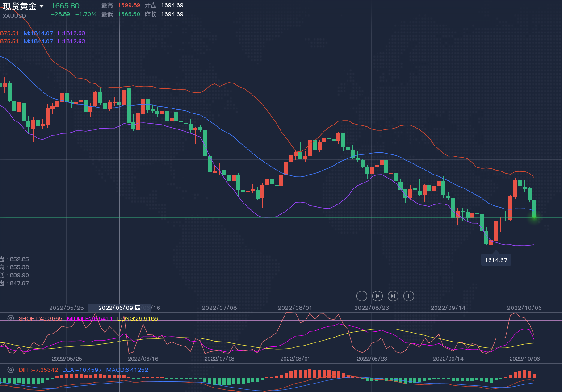Click the 1614.67 low price tag
The height and width of the screenshot is (392, 562).
tap(496, 260)
